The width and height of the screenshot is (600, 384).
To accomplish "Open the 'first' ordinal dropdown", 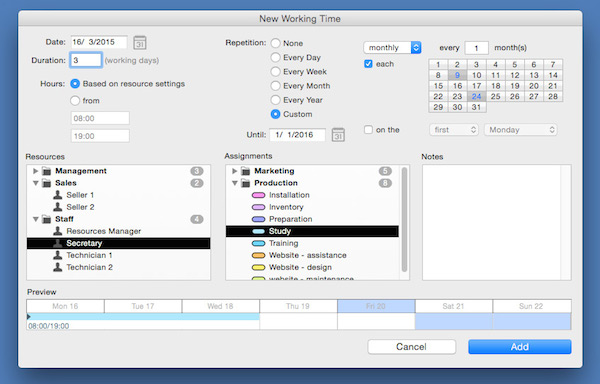I will click(x=454, y=130).
